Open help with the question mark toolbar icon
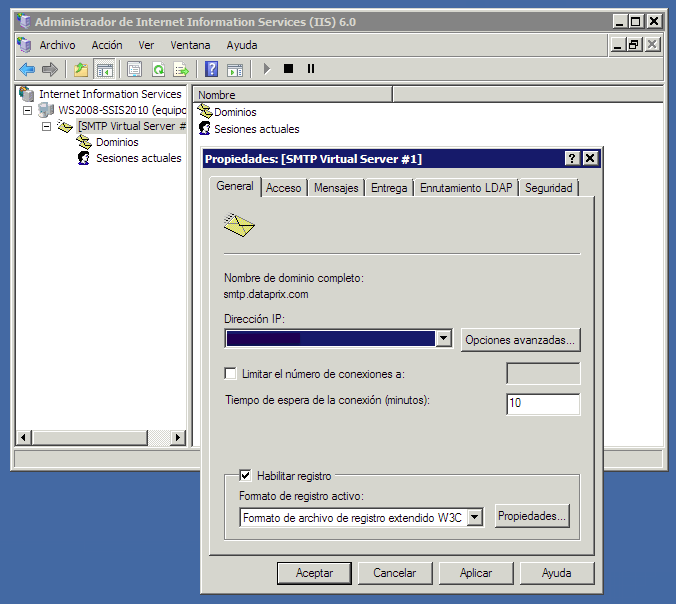 [x=211, y=69]
